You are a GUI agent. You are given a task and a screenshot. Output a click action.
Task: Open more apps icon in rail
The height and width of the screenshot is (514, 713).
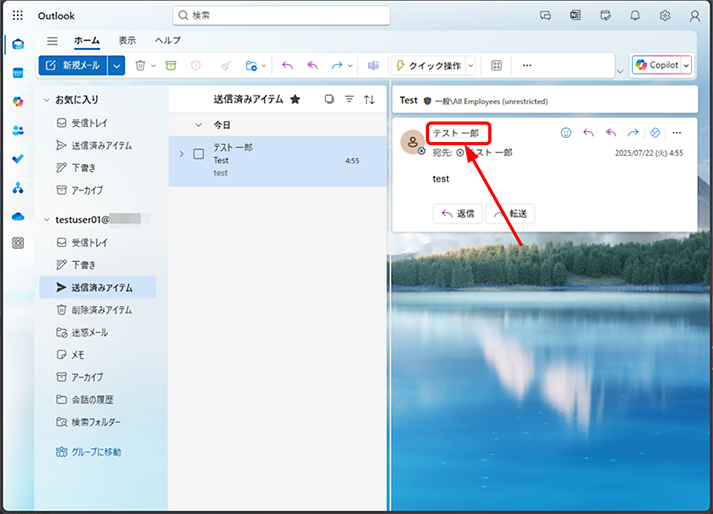point(18,243)
